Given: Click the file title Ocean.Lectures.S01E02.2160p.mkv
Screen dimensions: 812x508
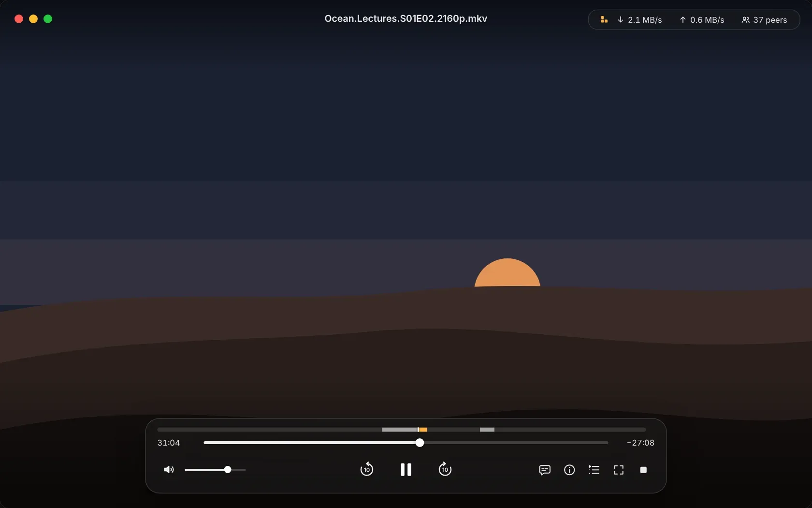Looking at the screenshot, I should [406, 18].
